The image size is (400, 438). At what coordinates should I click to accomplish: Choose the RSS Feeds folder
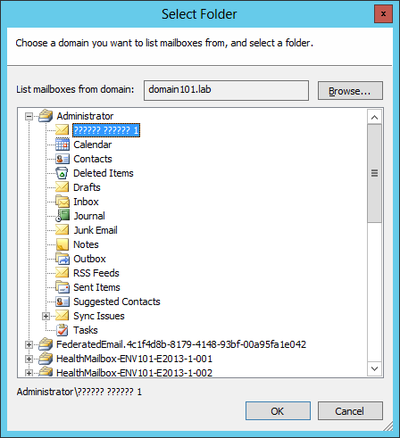(x=96, y=273)
